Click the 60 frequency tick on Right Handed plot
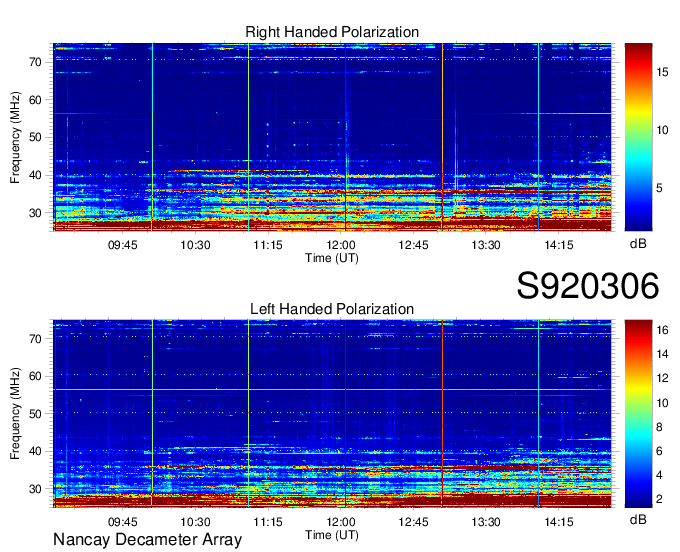This screenshot has height=552, width=680. pos(36,100)
